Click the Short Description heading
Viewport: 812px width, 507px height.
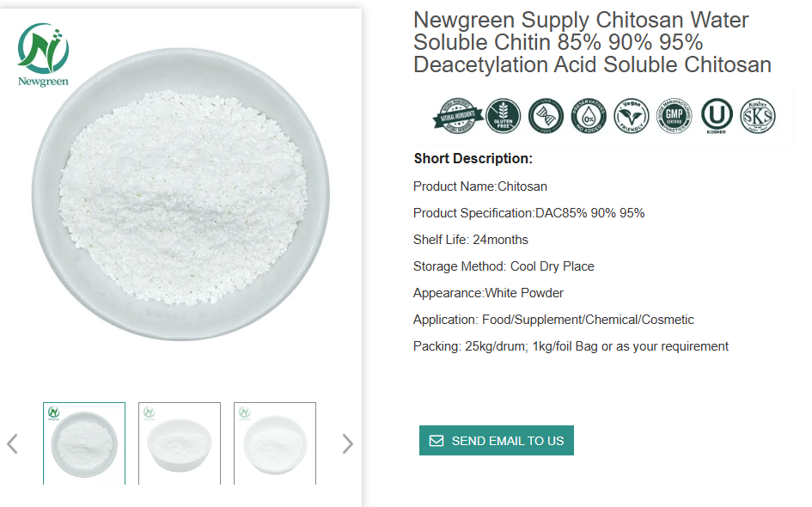point(473,158)
